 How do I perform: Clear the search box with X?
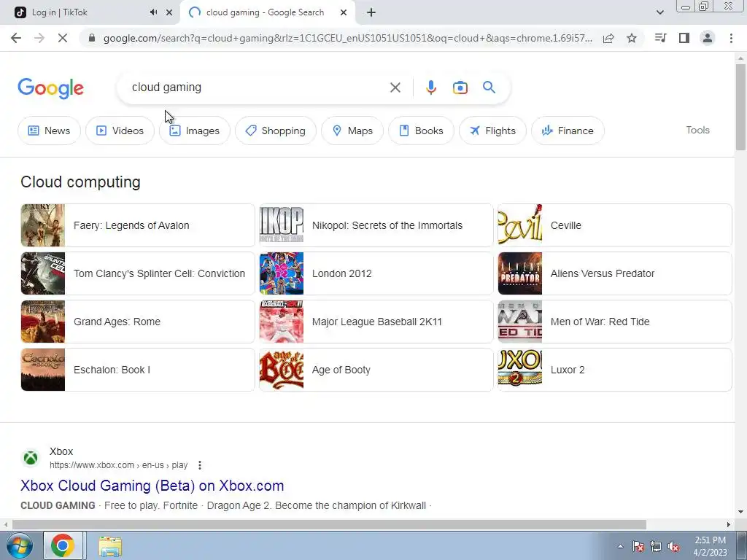coord(395,87)
